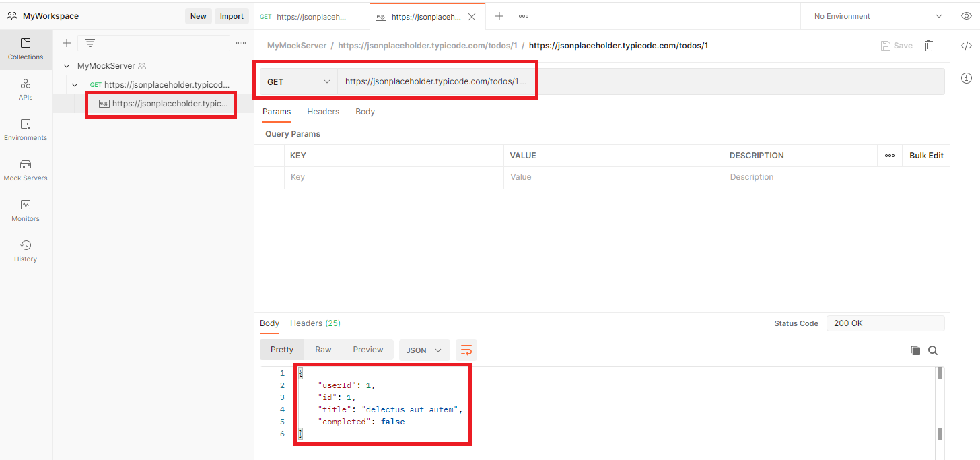Click Bulk Edit link
980x460 pixels.
[926, 156]
